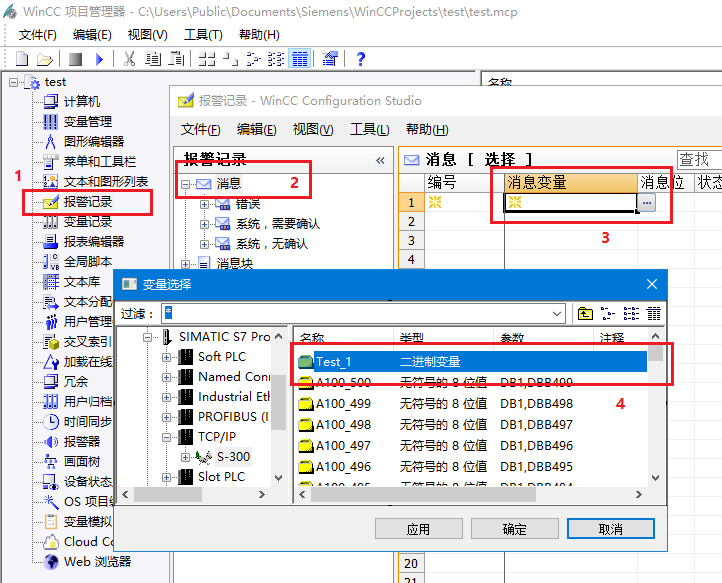This screenshot has height=583, width=722.
Task: Expand the S-300 connection node
Action: [185, 457]
